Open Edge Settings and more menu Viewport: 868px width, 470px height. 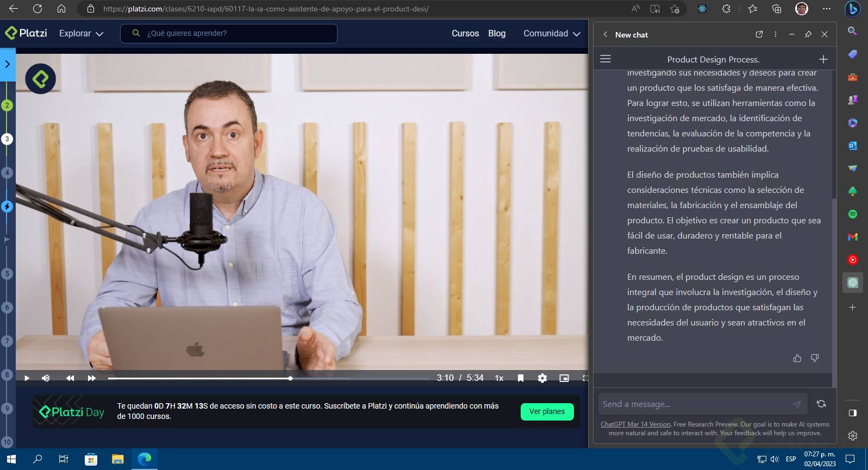pos(827,9)
